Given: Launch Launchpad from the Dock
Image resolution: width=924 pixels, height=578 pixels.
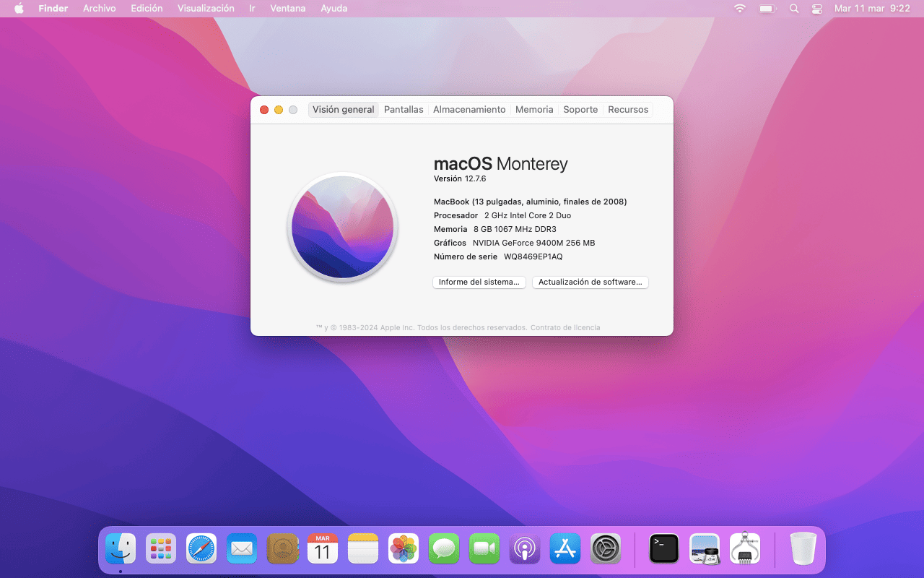Looking at the screenshot, I should [x=161, y=549].
